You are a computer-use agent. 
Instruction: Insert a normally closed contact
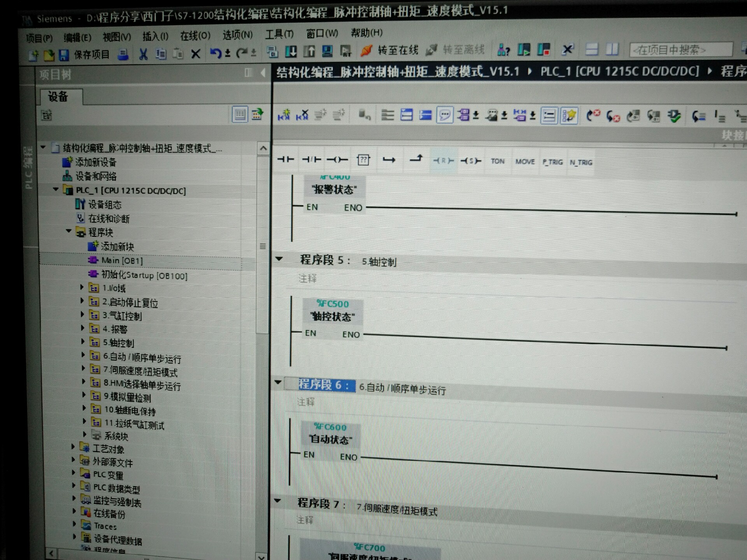311,159
